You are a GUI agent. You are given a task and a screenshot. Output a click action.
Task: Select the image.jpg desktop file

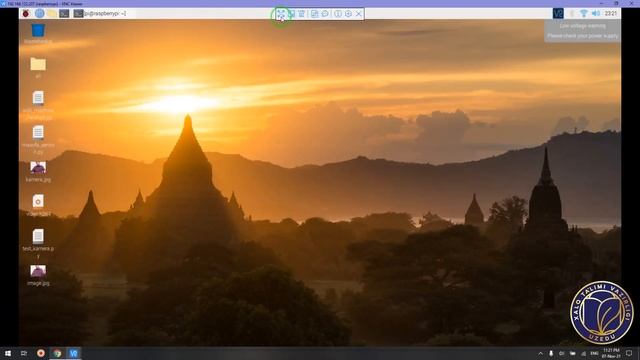(x=38, y=275)
